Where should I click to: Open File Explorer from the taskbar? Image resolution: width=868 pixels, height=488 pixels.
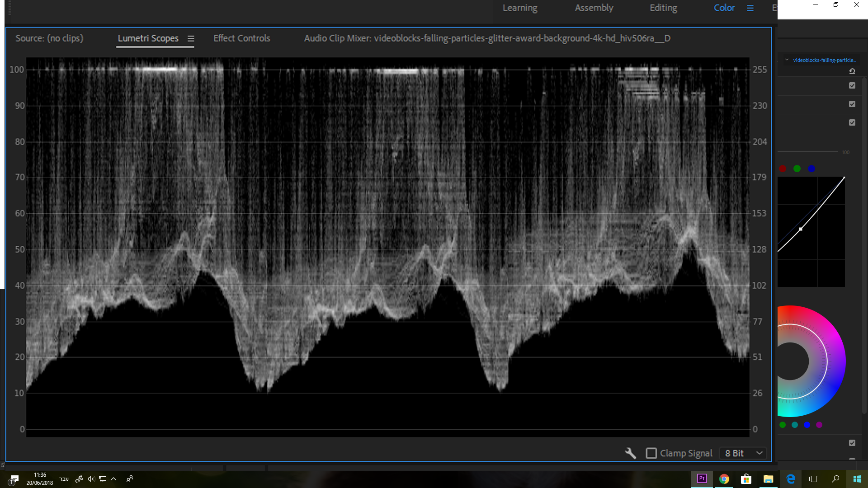768,479
